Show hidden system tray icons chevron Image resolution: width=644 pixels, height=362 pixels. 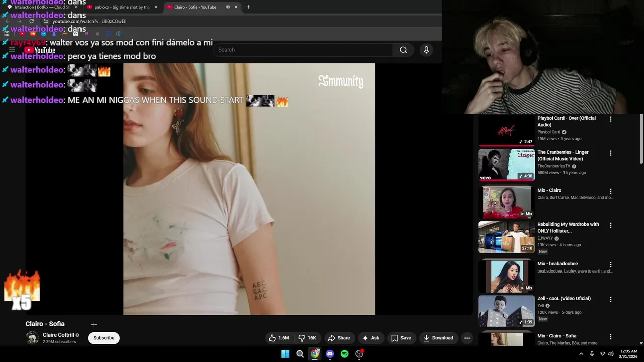[x=581, y=354]
